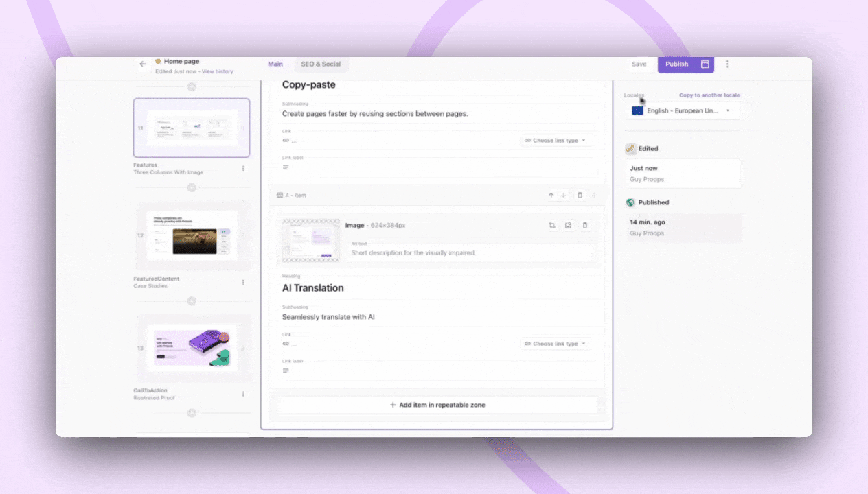Viewport: 868px width, 494px height.
Task: Switch to the SEO & Social tab
Action: 320,64
